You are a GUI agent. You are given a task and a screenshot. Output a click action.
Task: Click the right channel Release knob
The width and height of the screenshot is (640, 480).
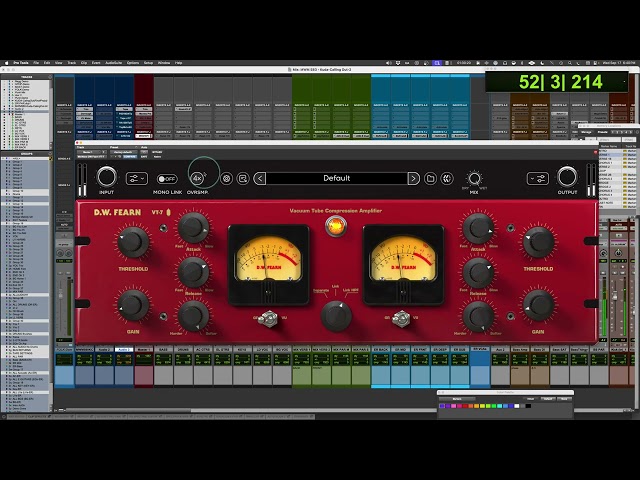[478, 272]
